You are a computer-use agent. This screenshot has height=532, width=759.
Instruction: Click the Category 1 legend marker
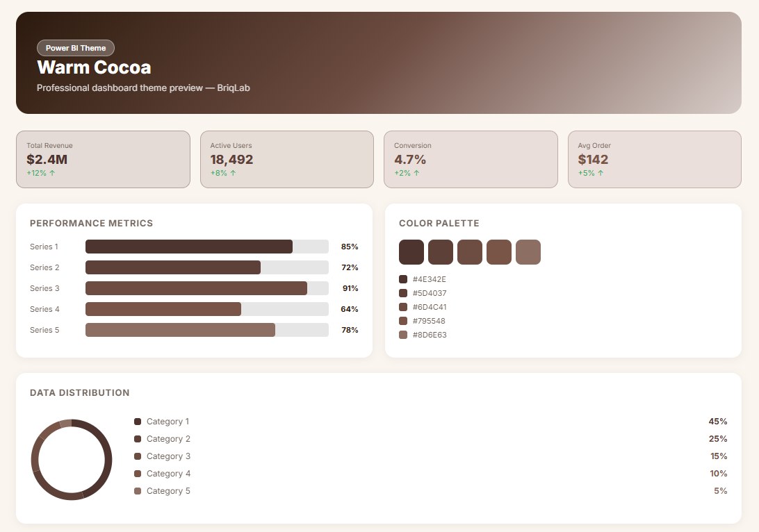pos(138,422)
